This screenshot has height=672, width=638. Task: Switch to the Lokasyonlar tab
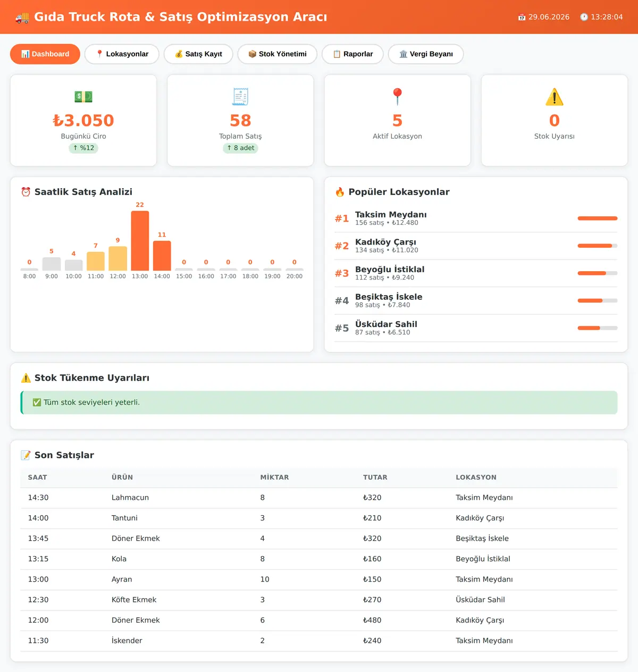[122, 54]
